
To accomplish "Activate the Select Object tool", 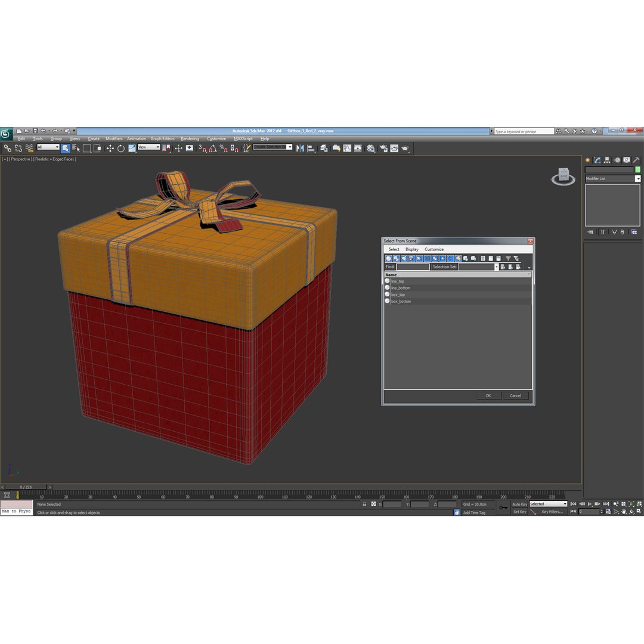I will click(66, 148).
